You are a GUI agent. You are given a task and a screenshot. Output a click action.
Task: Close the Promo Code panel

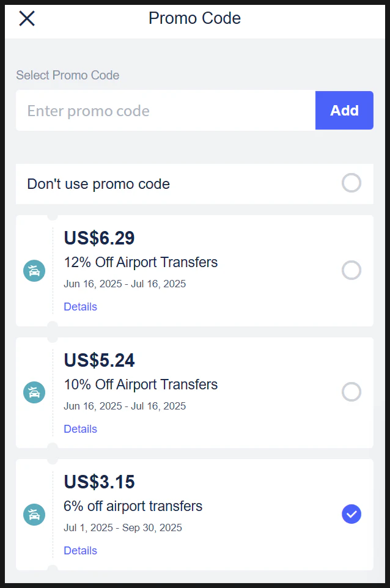click(x=27, y=18)
